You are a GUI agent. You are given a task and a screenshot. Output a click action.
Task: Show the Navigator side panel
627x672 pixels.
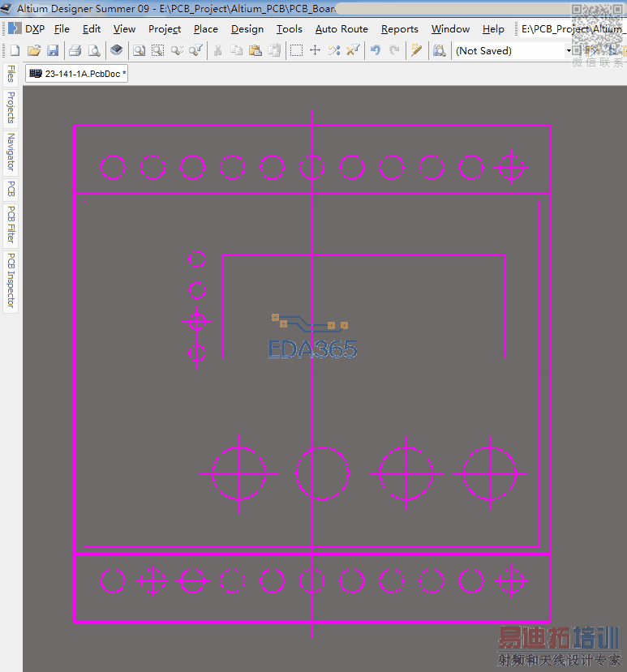point(11,152)
